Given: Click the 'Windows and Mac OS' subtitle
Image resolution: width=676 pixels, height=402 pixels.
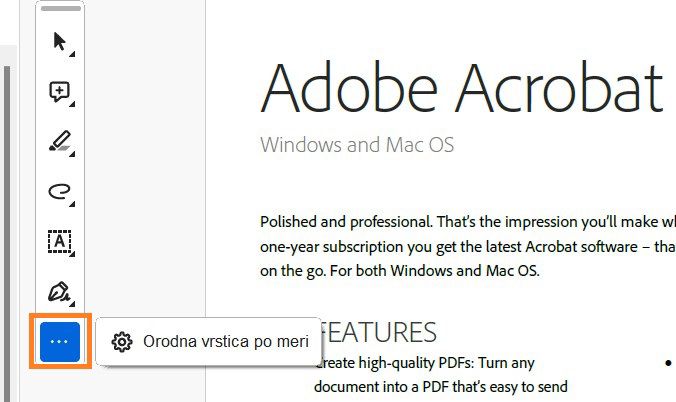Looking at the screenshot, I should coord(357,145).
